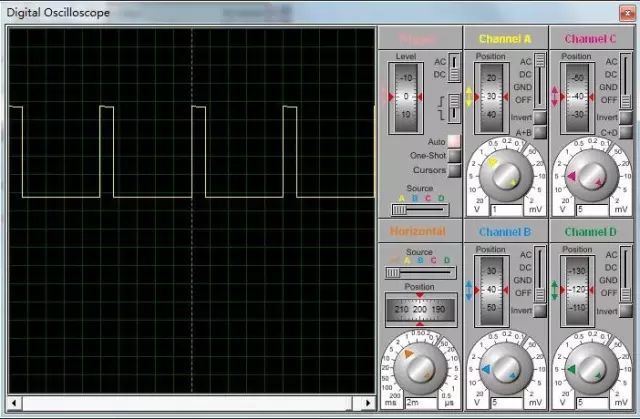The image size is (640, 419).
Task: Toggle the A+B sum button
Action: coord(540,132)
